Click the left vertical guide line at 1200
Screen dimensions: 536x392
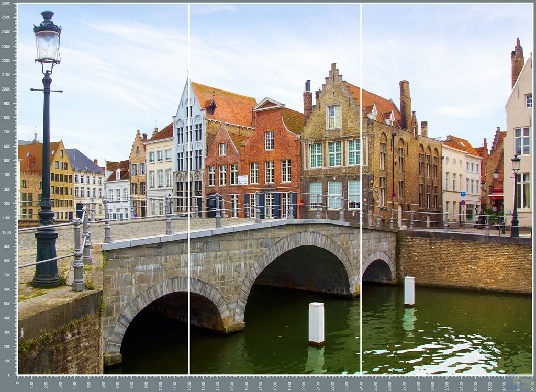point(189,157)
